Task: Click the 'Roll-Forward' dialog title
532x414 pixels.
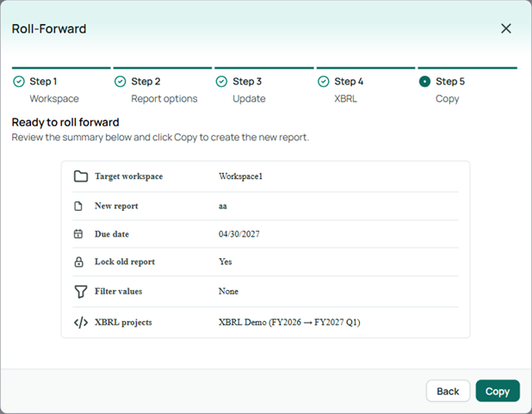Action: click(49, 28)
